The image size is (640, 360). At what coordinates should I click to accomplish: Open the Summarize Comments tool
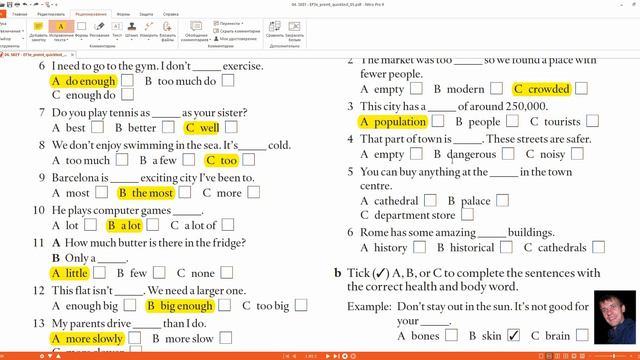pos(196,27)
